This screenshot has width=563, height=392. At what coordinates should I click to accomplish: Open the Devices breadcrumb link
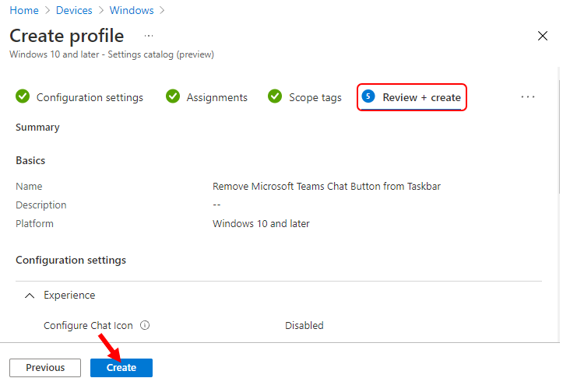(74, 10)
